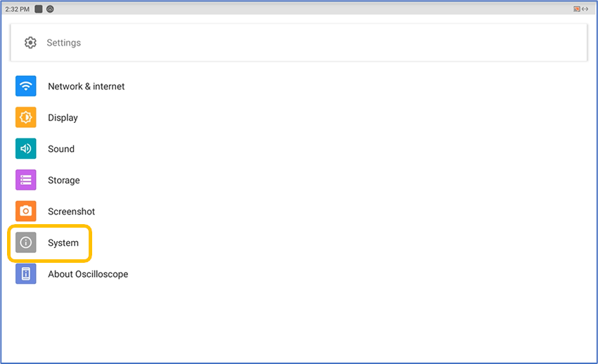Tap the square status bar icon
This screenshot has width=598, height=364.
pyautogui.click(x=39, y=9)
